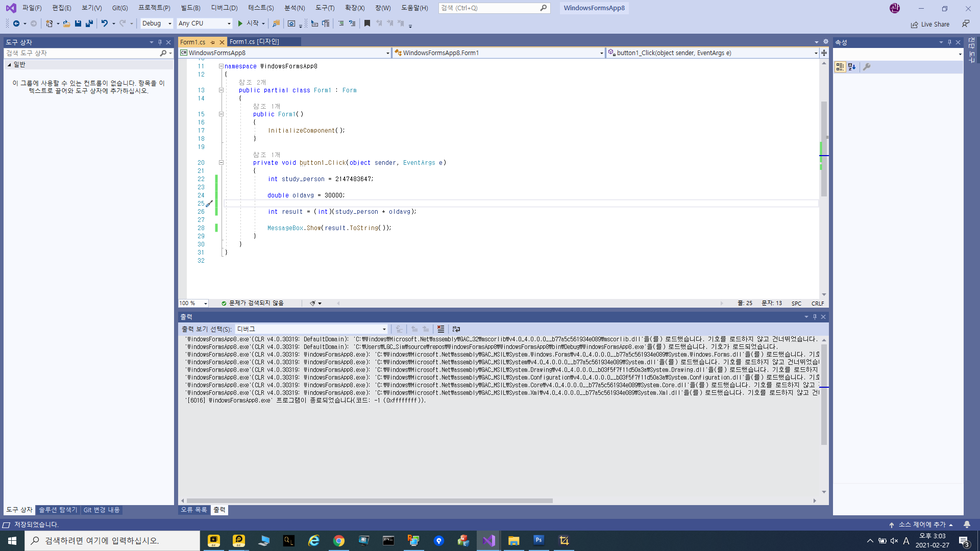
Task: Click the properties wrench icon
Action: [867, 67]
